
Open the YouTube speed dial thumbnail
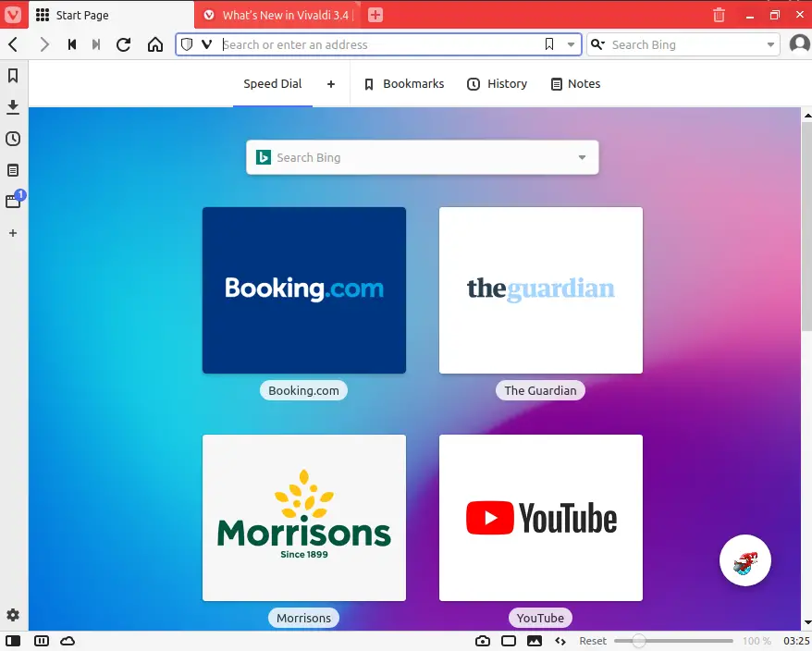click(x=540, y=518)
